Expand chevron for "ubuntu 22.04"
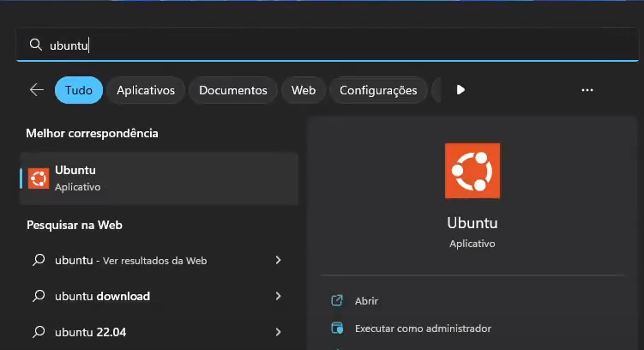 point(278,332)
